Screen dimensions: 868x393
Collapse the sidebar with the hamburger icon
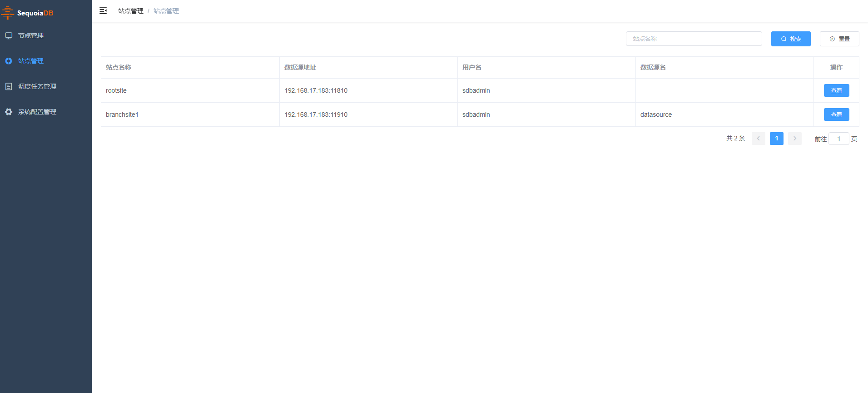103,10
